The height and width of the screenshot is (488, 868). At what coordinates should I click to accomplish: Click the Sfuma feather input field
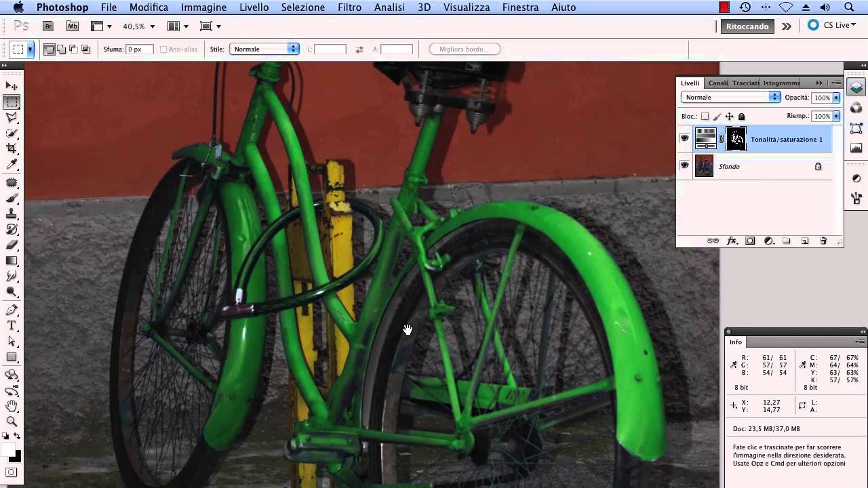tap(140, 49)
